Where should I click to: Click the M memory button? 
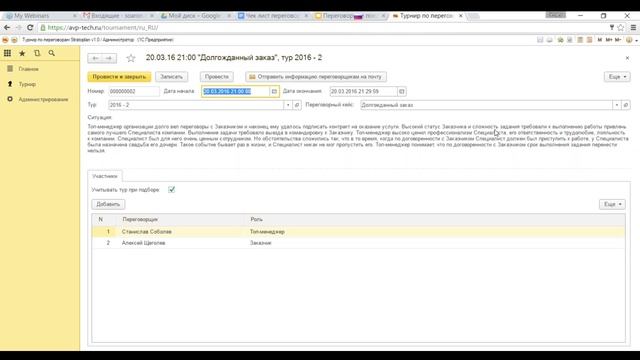click(x=600, y=40)
